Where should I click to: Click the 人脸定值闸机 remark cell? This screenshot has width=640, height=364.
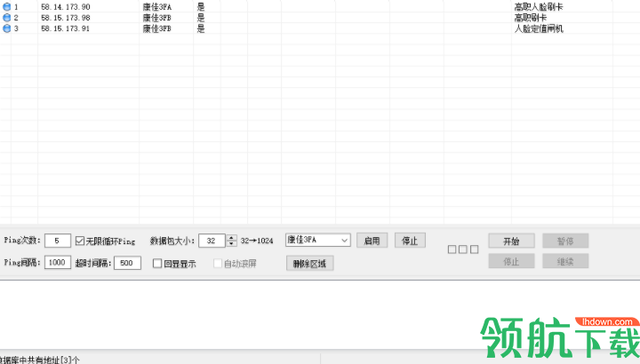click(x=539, y=28)
